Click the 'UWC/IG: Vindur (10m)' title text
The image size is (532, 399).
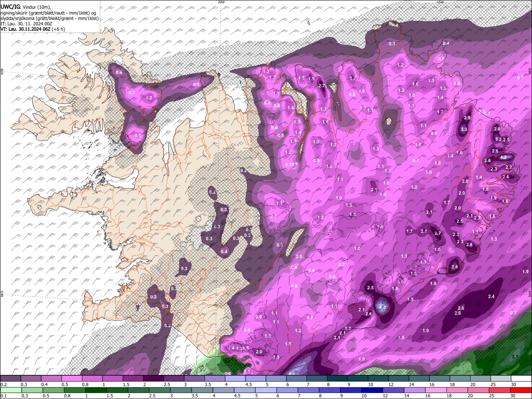click(25, 7)
